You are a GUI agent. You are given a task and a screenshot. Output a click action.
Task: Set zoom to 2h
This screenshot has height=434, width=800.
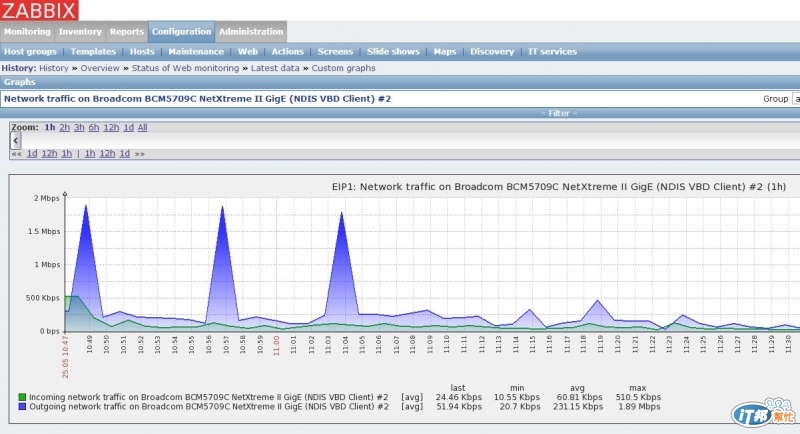pos(64,127)
